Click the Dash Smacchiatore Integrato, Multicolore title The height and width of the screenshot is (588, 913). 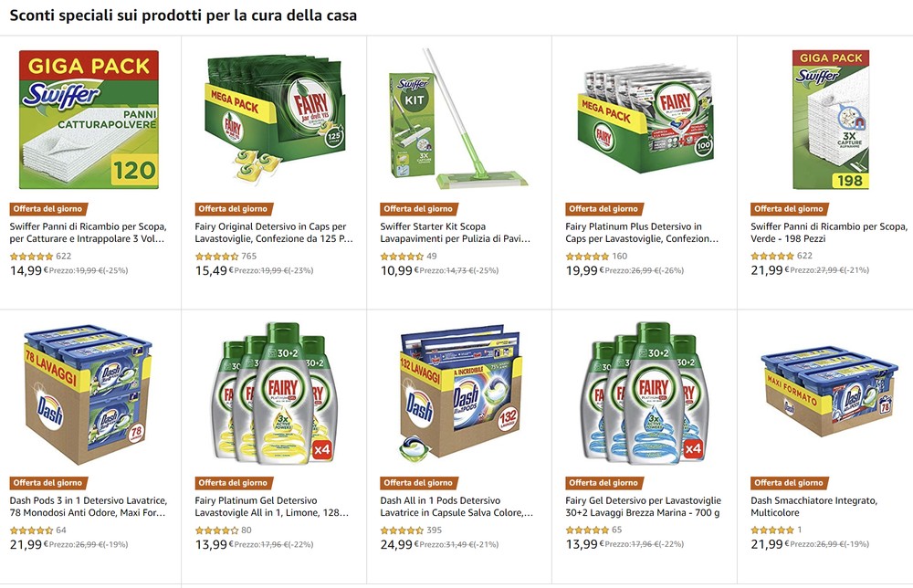coord(814,507)
